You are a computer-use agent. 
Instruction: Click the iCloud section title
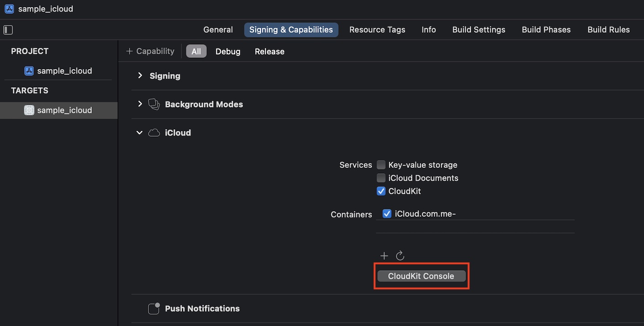point(178,133)
